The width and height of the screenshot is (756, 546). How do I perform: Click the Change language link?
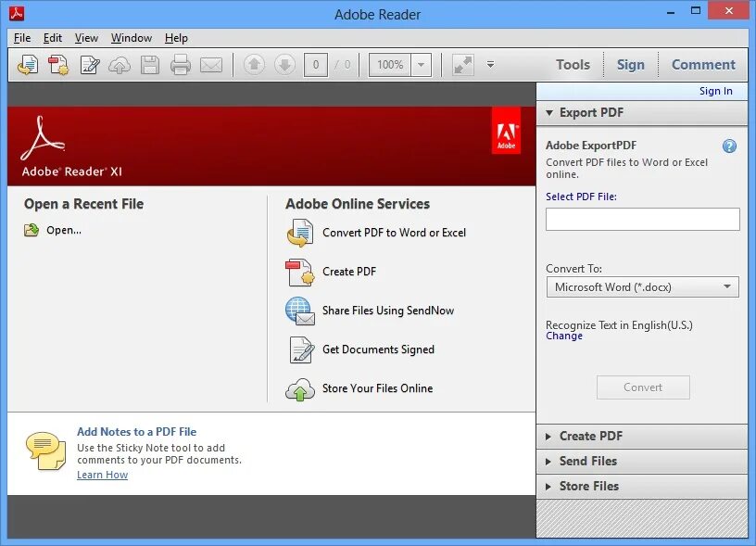(x=564, y=336)
